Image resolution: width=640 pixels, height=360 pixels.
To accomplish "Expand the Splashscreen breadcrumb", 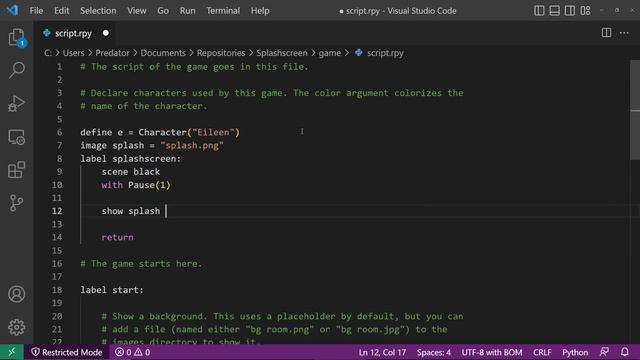I will point(282,53).
